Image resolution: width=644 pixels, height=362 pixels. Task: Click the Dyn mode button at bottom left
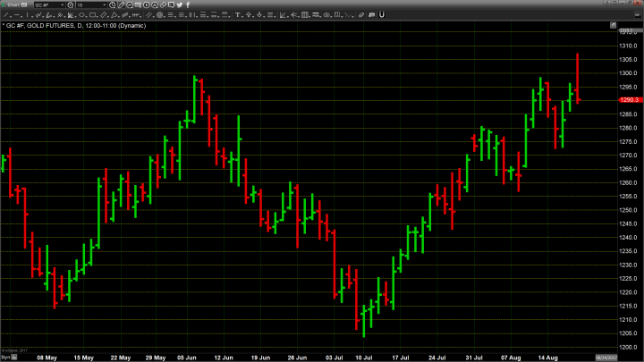(4, 358)
